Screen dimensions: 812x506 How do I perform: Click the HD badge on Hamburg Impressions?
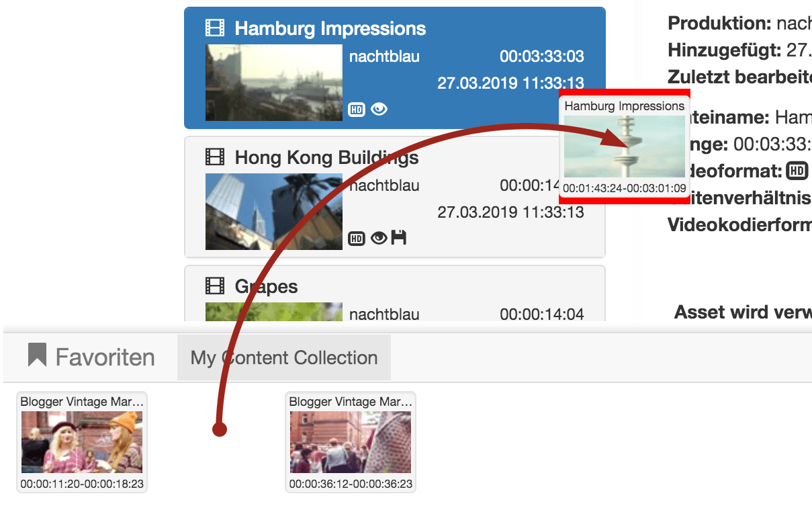point(357,110)
